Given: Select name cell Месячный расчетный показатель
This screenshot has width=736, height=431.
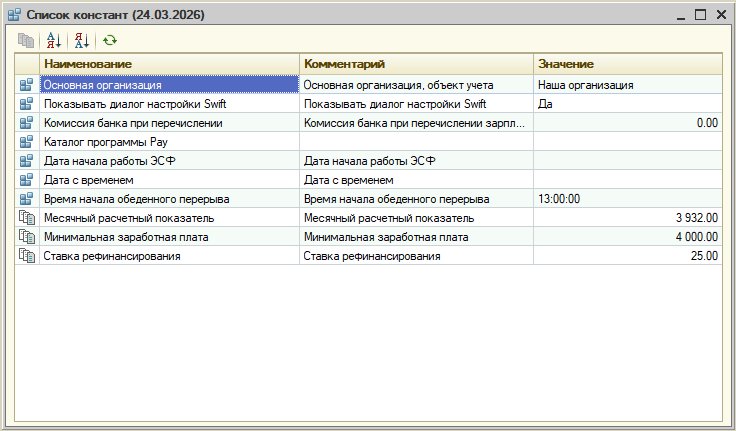Looking at the screenshot, I should [x=169, y=218].
